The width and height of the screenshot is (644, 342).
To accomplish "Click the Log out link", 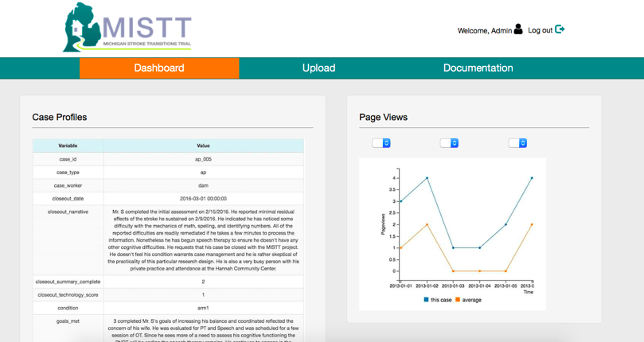I will pos(540,30).
